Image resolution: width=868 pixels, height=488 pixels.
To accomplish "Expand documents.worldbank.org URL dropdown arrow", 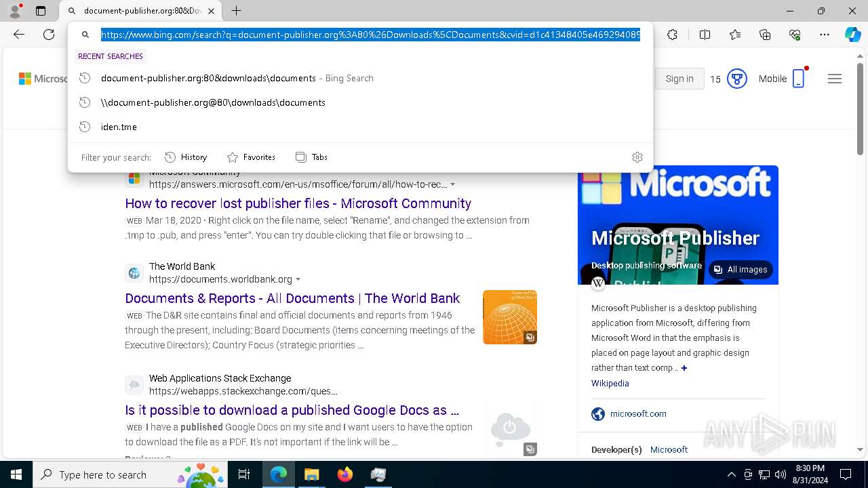I will (x=298, y=279).
